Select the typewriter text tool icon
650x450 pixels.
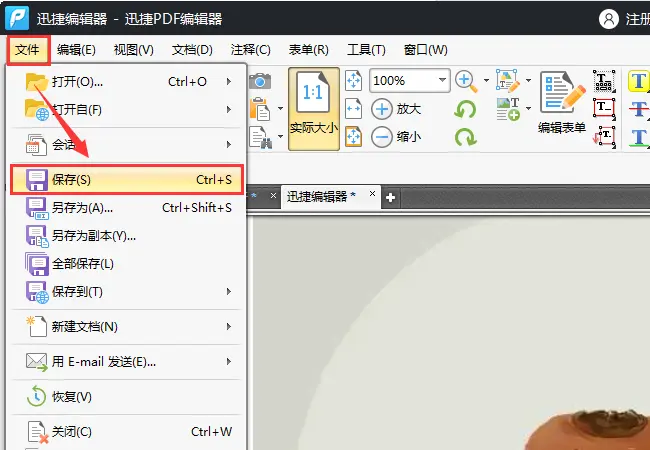click(x=604, y=81)
